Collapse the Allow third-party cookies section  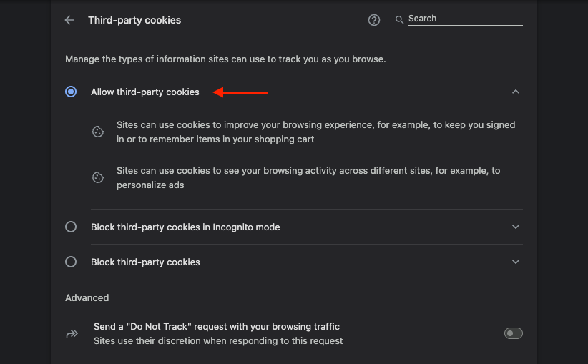(516, 92)
